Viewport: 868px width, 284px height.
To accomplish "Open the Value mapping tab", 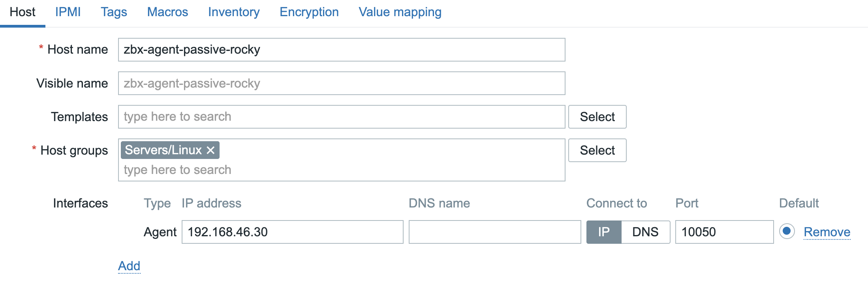I will [x=400, y=12].
